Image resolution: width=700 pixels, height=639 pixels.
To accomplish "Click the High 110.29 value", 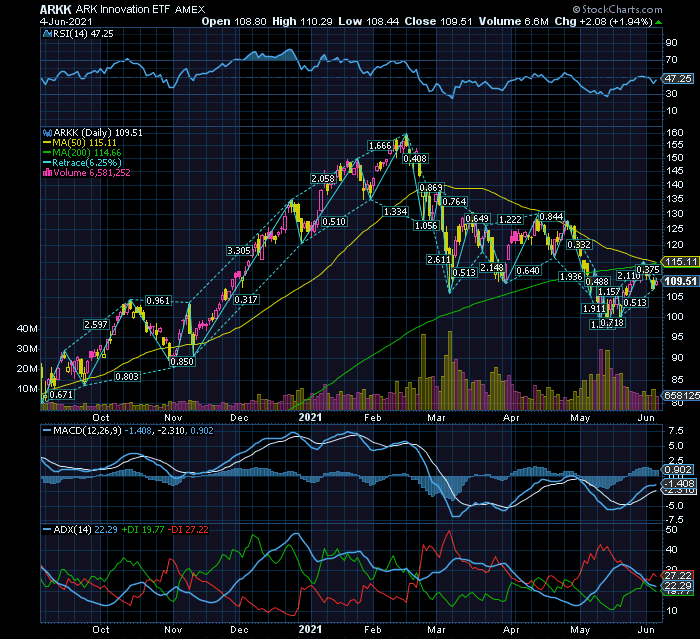I will pos(302,21).
